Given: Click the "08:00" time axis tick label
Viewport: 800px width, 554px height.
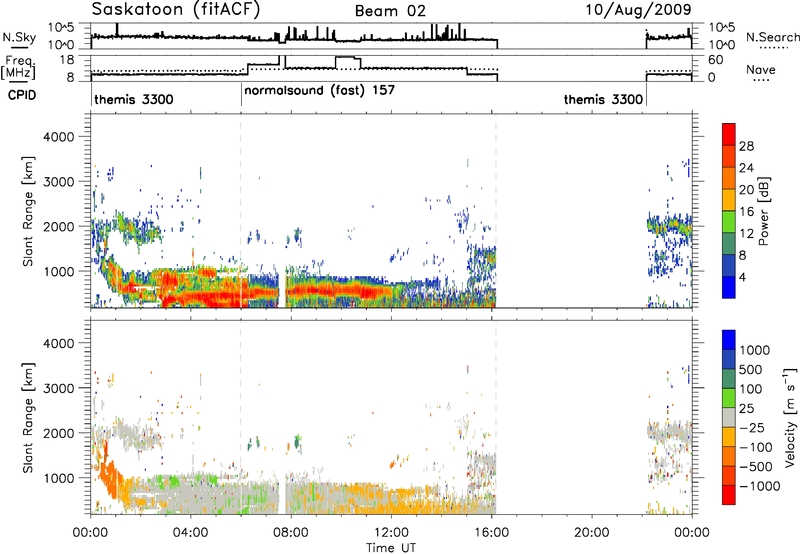Looking at the screenshot, I should 290,533.
